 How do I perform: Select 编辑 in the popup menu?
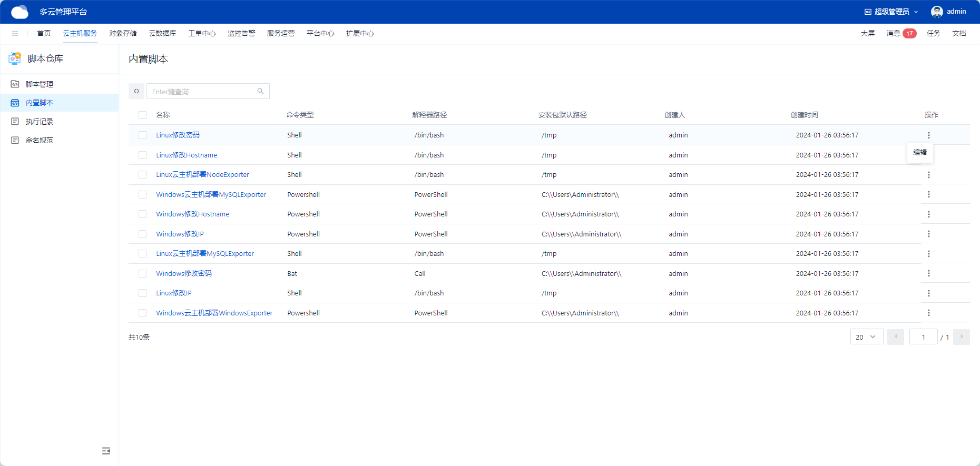920,152
